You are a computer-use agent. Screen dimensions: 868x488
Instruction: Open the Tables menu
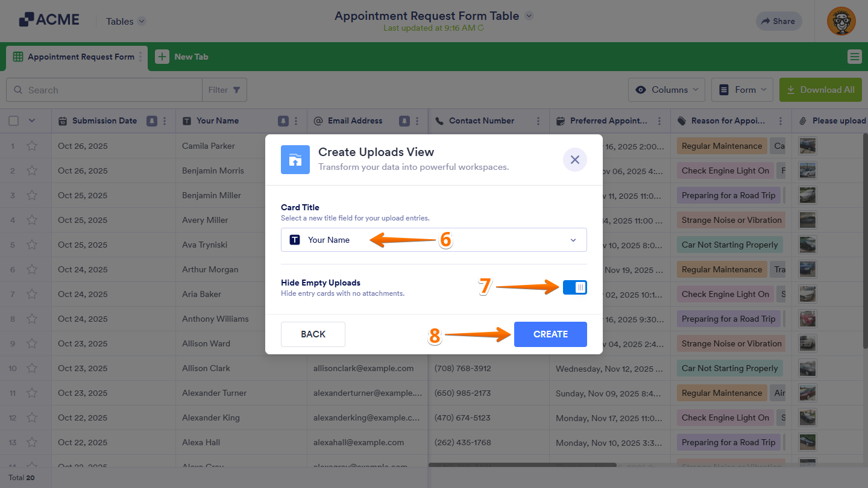click(x=125, y=21)
